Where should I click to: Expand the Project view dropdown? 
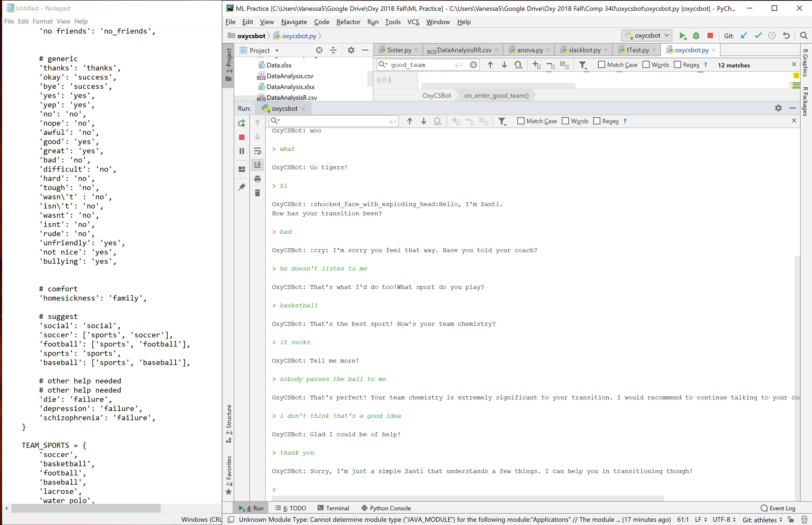pos(277,50)
